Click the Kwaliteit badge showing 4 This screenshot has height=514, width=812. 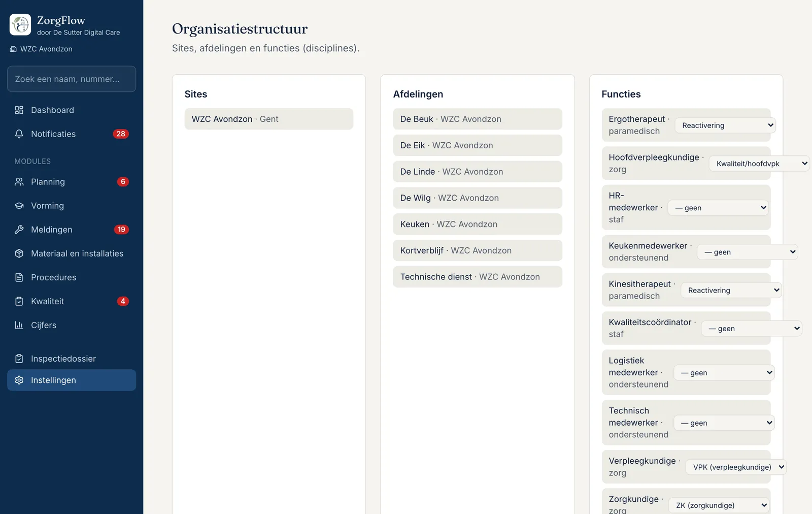point(123,301)
